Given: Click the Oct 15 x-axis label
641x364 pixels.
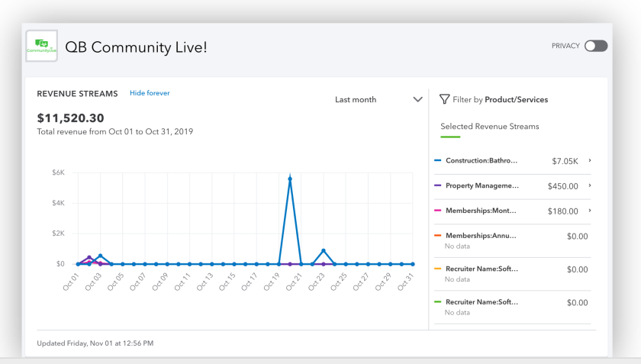Looking at the screenshot, I should pos(227,282).
